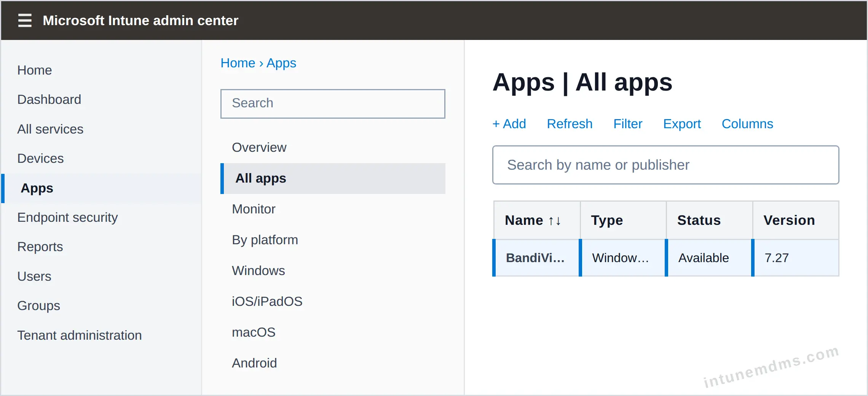Click + Add to add an app
This screenshot has height=396, width=868.
509,124
